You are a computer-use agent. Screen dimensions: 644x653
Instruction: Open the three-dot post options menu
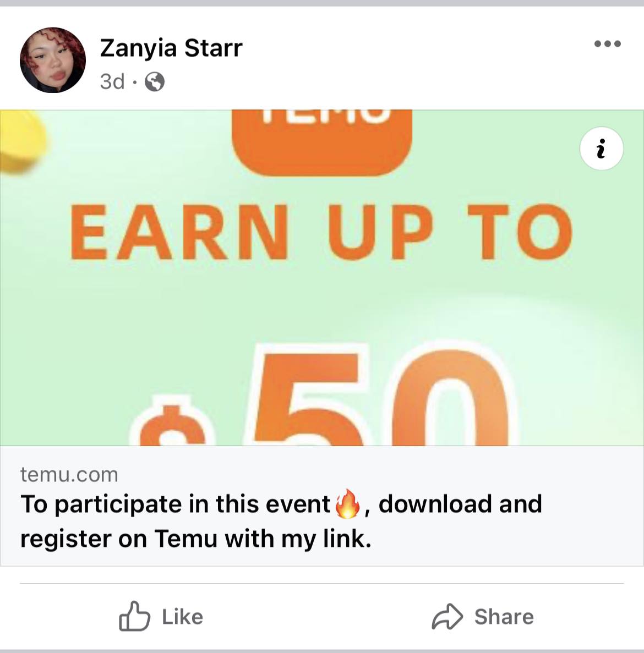click(x=607, y=43)
